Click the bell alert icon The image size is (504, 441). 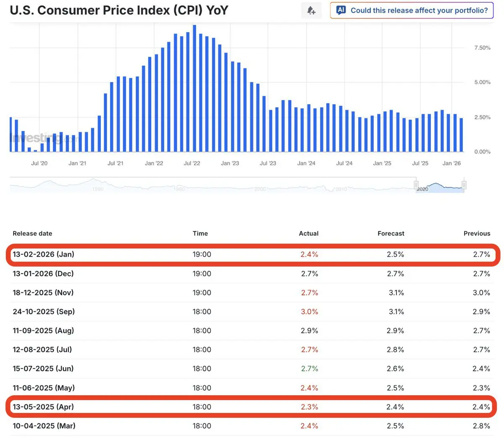(x=311, y=10)
